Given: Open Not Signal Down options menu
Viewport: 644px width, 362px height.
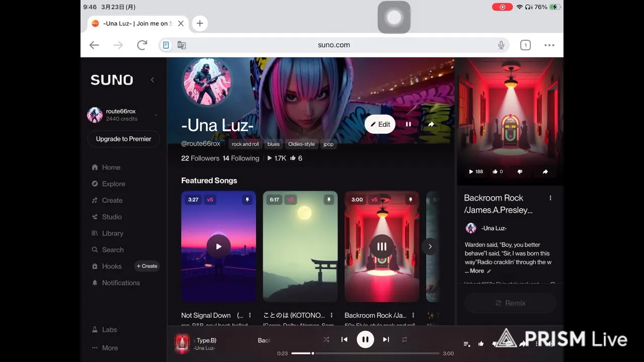Looking at the screenshot, I should tap(250, 315).
